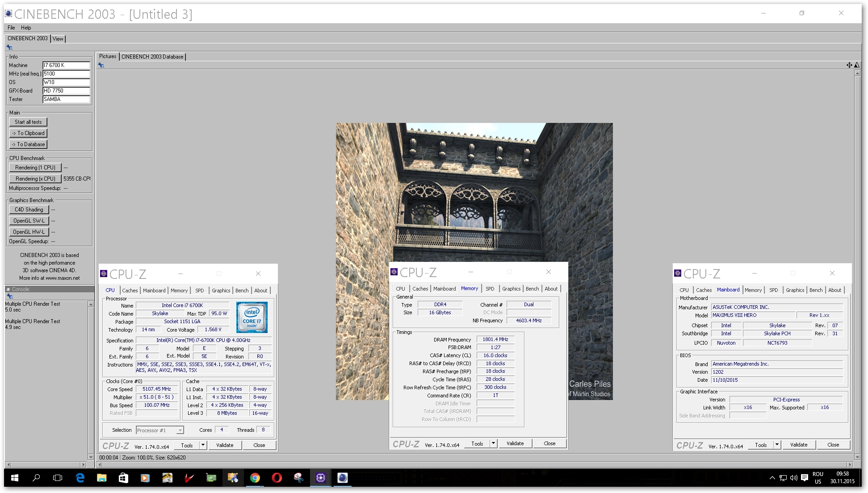Open Task View in the taskbar
868x493 pixels.
point(58,478)
